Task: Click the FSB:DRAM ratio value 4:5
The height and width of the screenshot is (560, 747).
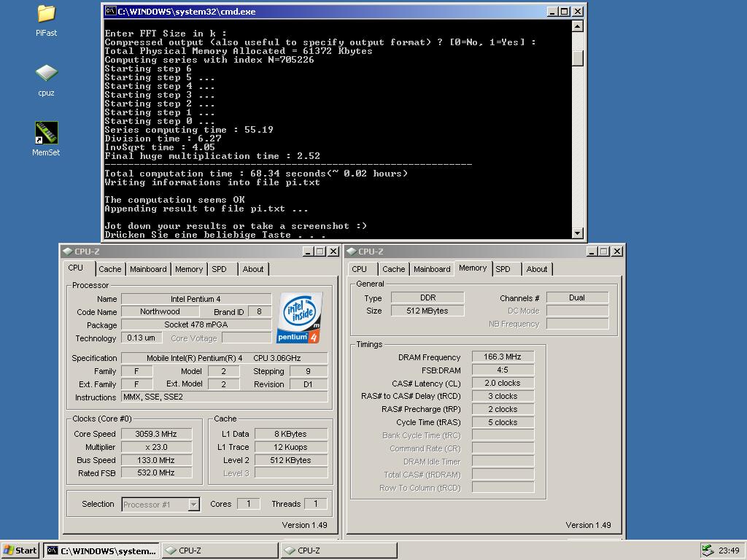Action: coord(503,370)
